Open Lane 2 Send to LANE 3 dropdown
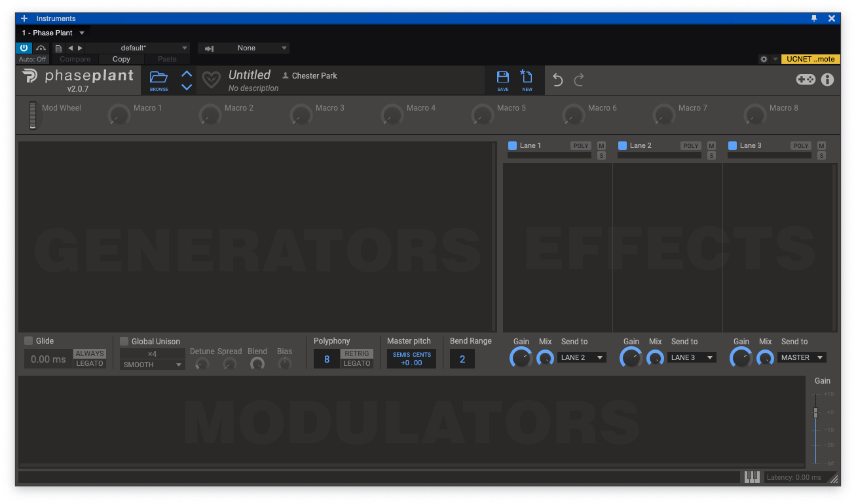 (x=692, y=357)
